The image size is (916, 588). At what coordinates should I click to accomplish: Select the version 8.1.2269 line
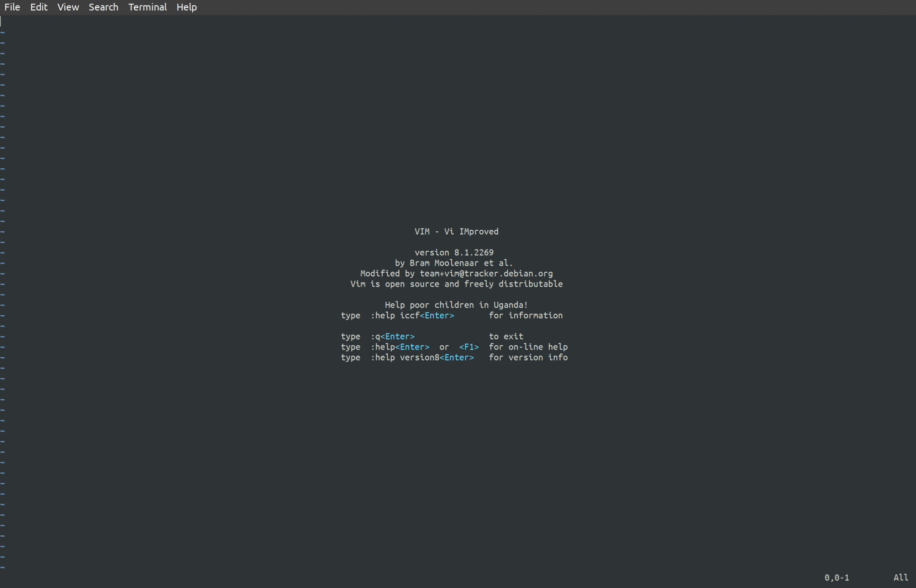pyautogui.click(x=454, y=252)
